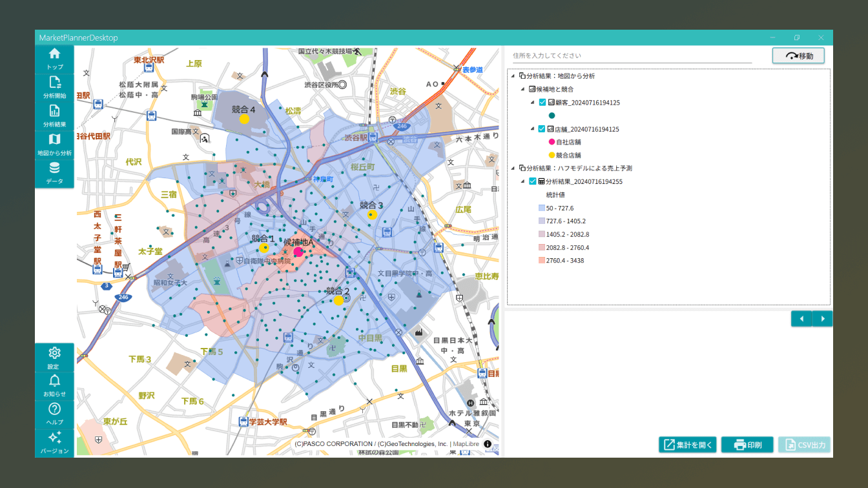Show バージョン version info

click(55, 443)
